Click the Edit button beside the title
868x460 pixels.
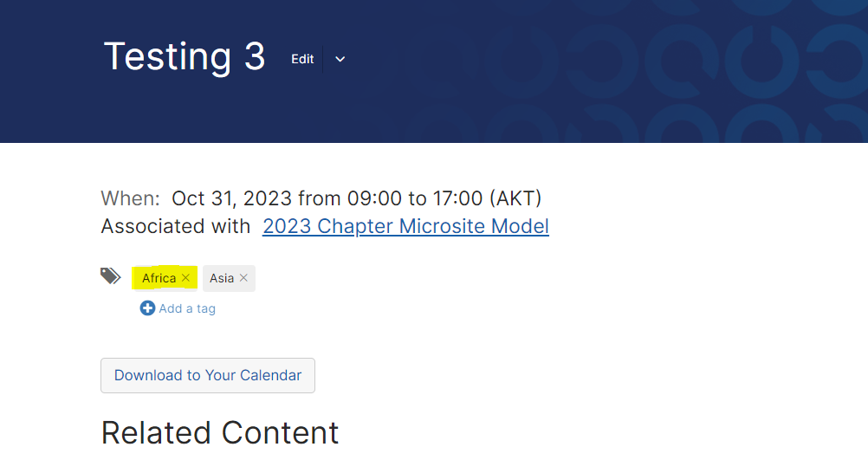click(302, 59)
